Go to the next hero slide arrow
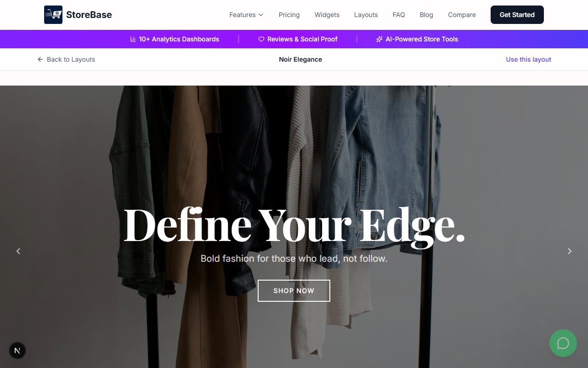The width and height of the screenshot is (588, 368). [x=570, y=251]
